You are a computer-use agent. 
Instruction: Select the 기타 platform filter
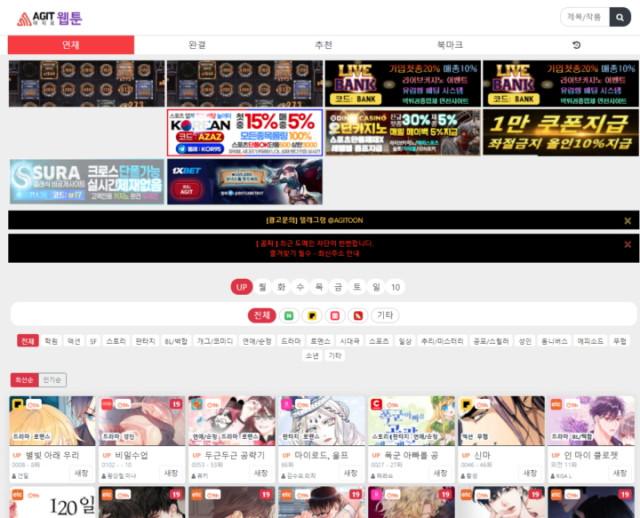(385, 316)
